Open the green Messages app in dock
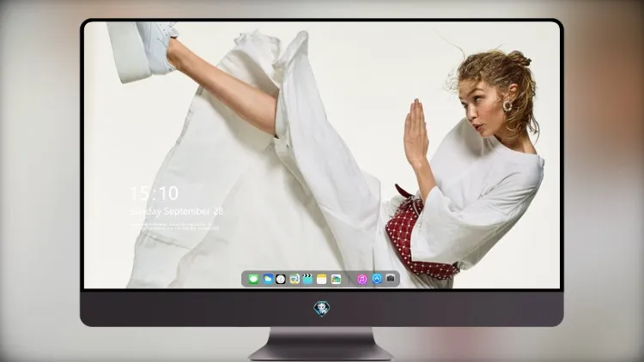 tap(253, 280)
